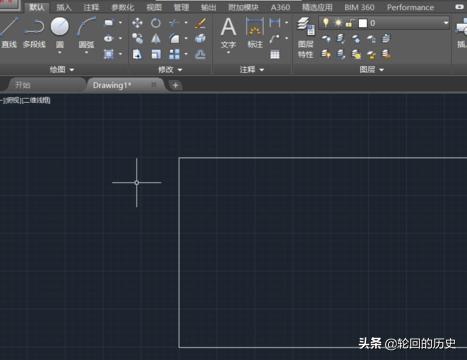Viewport: 467px width, 360px height.
Task: Click the Unisolate layer icon
Action: pos(341,54)
